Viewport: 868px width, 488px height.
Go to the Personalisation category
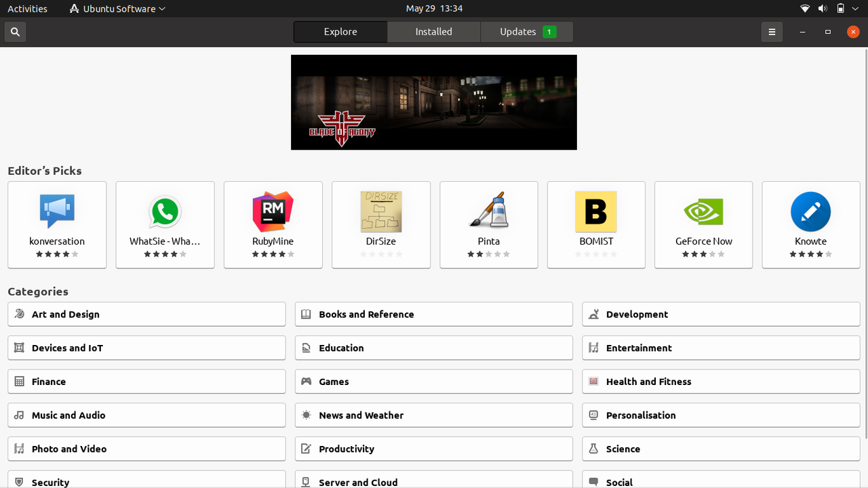click(721, 415)
